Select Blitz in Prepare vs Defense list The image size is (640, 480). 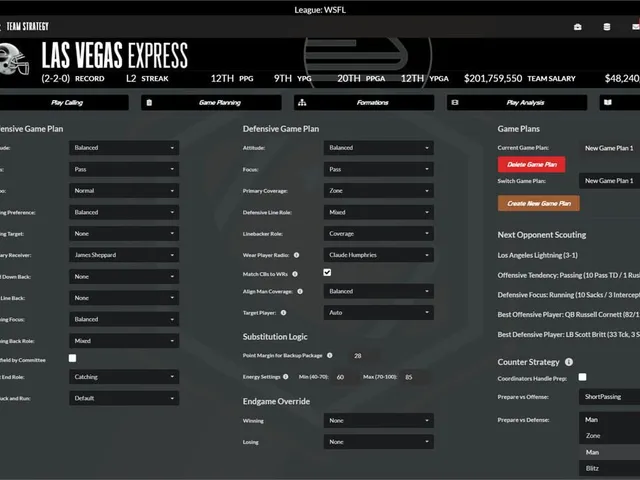click(x=609, y=468)
